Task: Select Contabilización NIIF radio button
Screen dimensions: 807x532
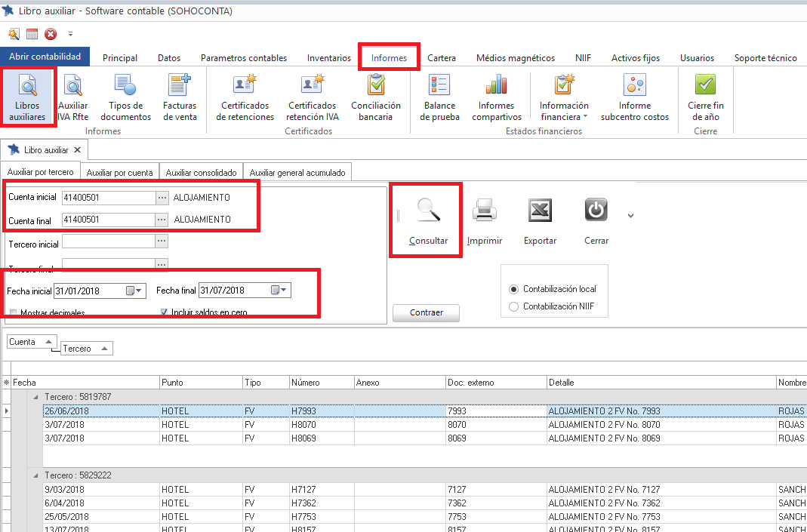Action: coord(514,306)
